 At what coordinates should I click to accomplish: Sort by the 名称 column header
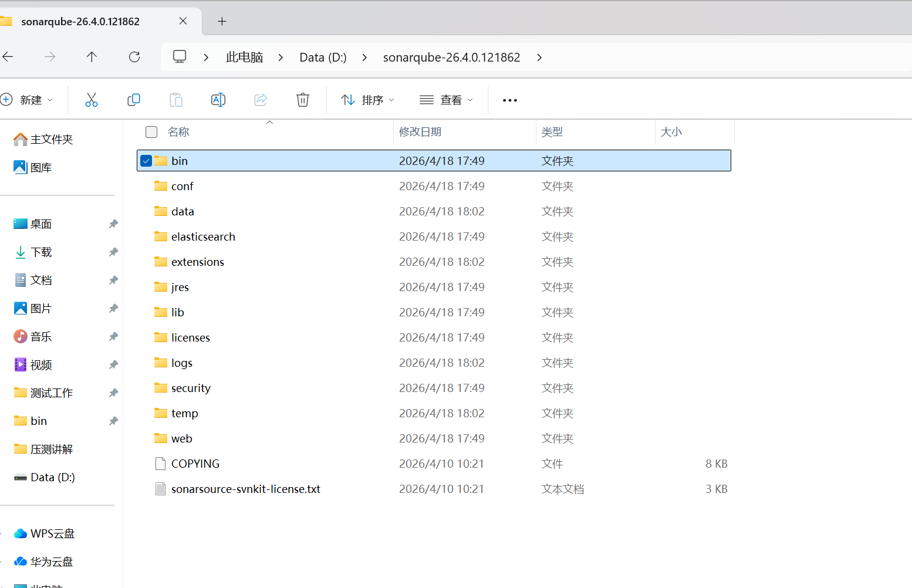coord(178,132)
